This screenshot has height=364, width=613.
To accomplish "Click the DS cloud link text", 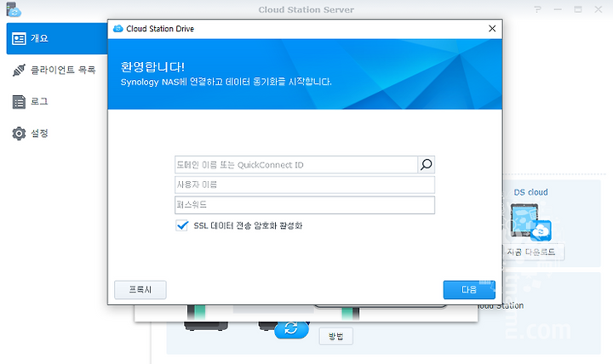I will coord(530,192).
